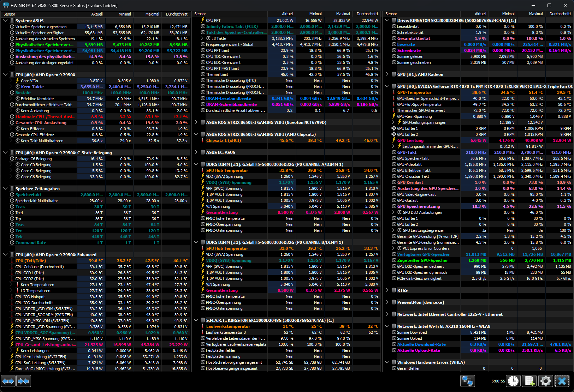Click the expand columns arrows button

click(x=8, y=381)
